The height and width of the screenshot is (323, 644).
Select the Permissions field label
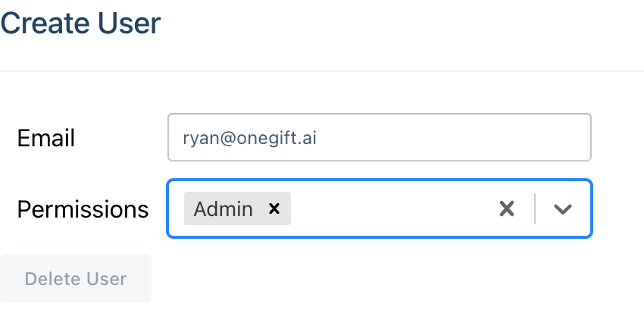point(83,209)
